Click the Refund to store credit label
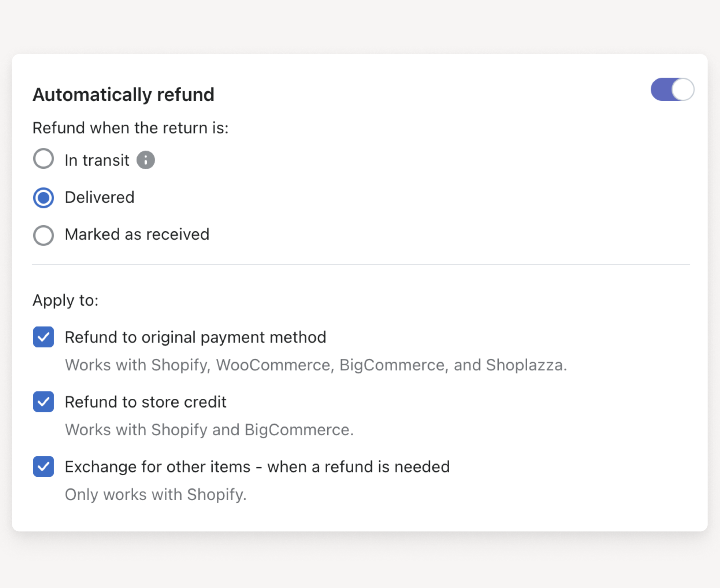The width and height of the screenshot is (720, 588). 146,402
